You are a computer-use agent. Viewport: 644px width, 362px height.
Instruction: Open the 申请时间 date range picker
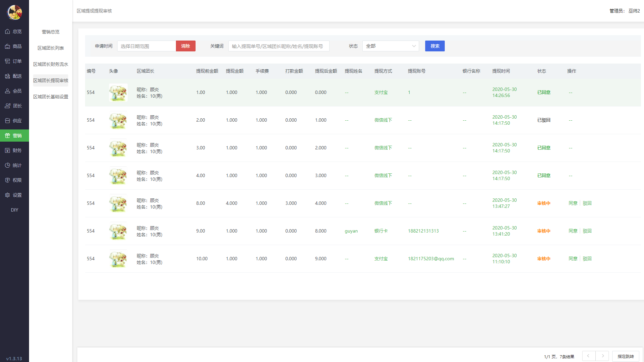tap(146, 46)
